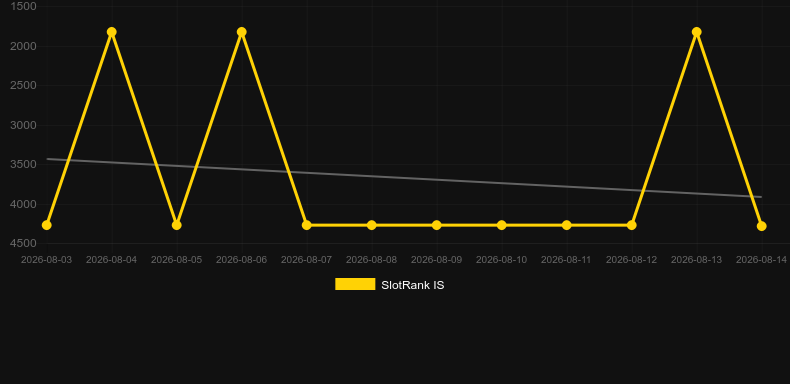The height and width of the screenshot is (384, 790).
Task: Click the 4500 y-axis label
Action: (23, 243)
